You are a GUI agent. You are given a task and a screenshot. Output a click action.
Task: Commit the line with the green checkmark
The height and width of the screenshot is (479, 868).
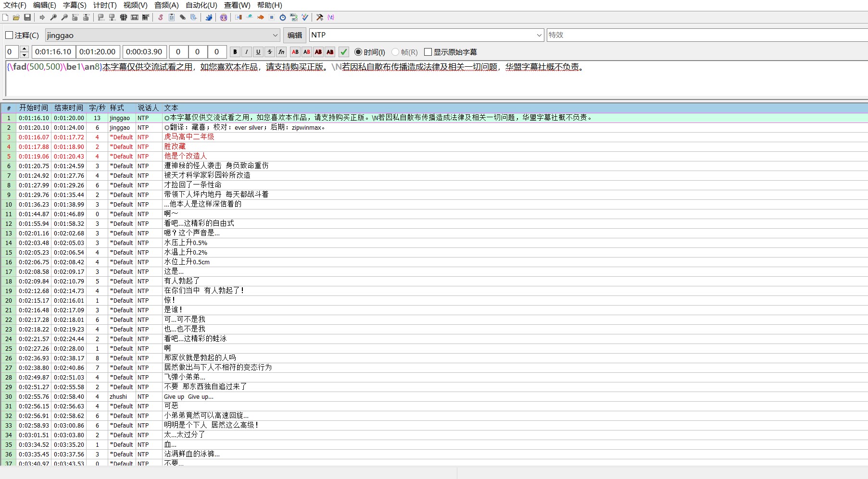[x=344, y=52]
